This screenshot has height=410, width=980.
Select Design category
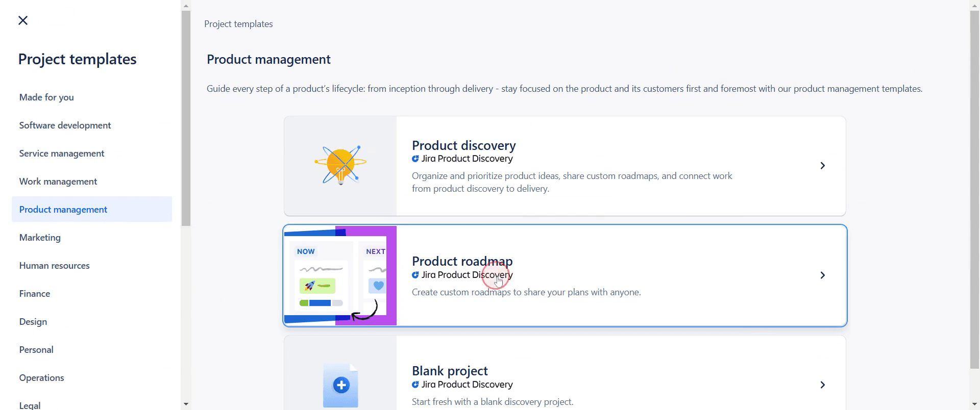click(33, 322)
